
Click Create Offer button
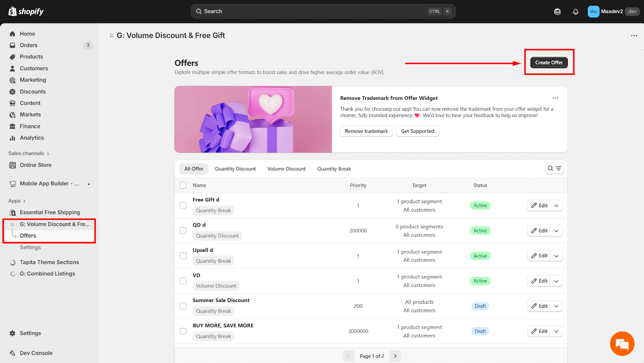point(549,62)
